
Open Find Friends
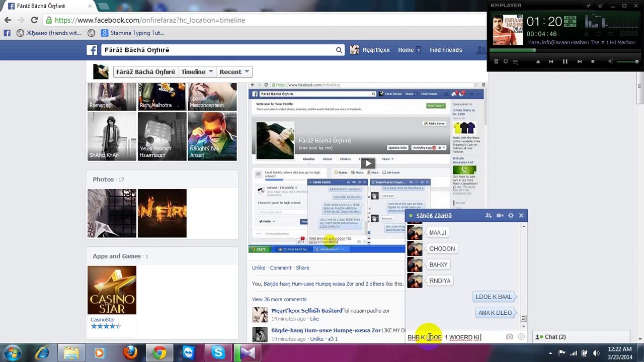(446, 50)
